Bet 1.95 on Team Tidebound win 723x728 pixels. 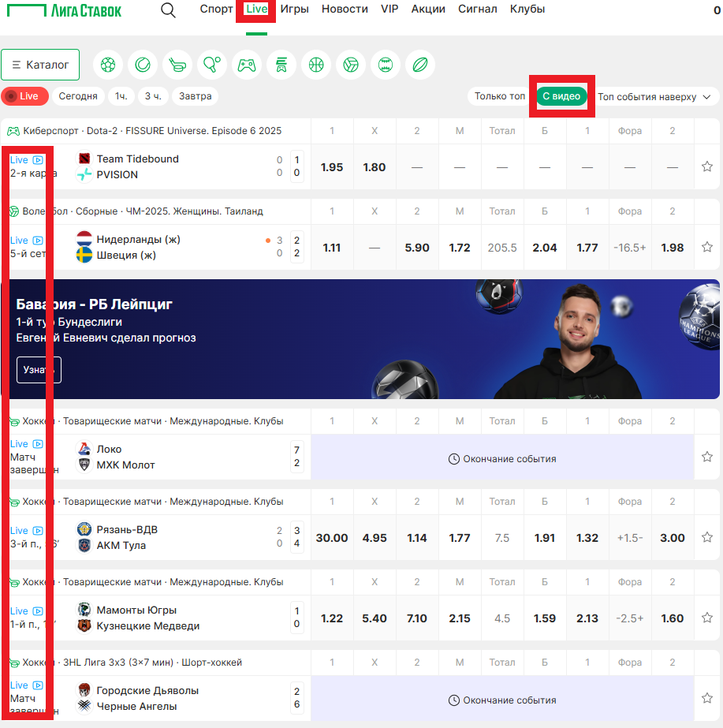click(x=332, y=167)
